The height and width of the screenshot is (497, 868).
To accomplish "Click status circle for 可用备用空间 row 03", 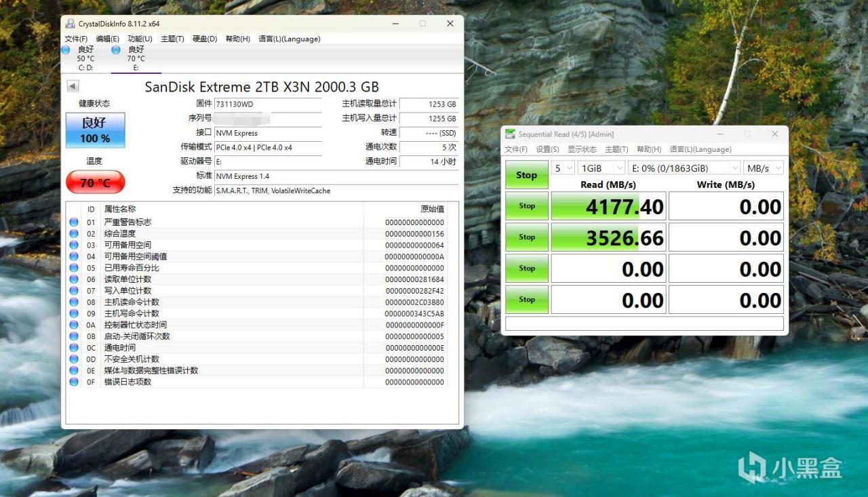I will click(73, 245).
